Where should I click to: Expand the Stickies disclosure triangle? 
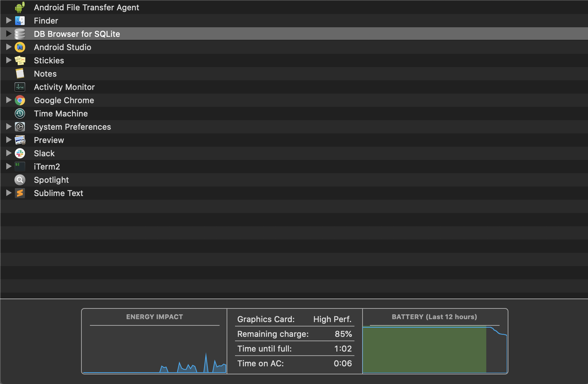tap(9, 60)
